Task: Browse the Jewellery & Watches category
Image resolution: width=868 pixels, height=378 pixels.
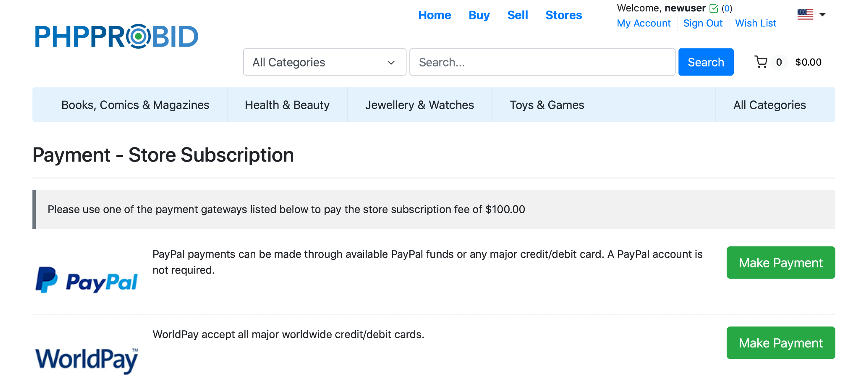Action: pyautogui.click(x=419, y=105)
